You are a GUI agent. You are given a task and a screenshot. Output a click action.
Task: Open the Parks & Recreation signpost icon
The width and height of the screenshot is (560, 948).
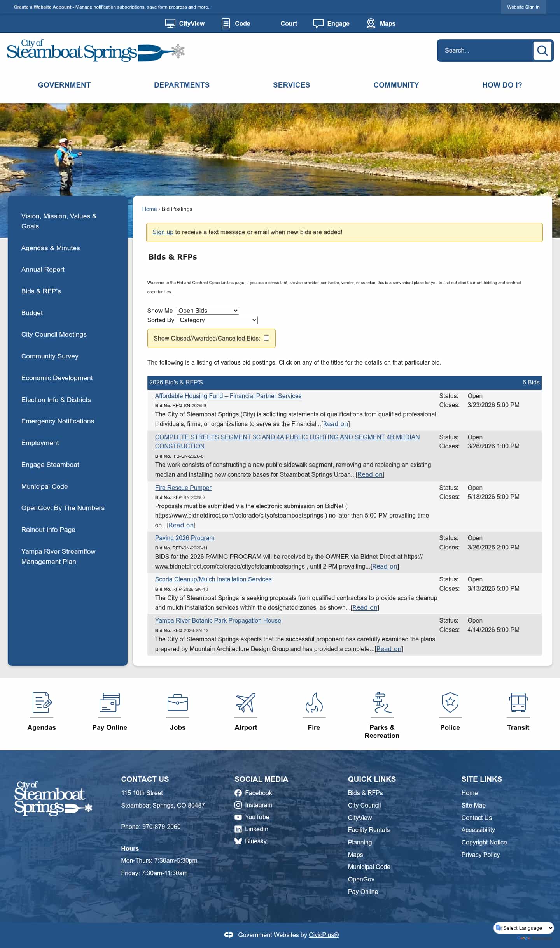click(x=382, y=702)
